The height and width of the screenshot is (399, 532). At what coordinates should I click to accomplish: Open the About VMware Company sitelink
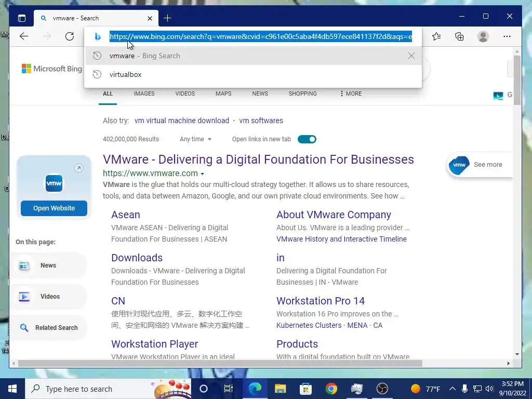pos(334,215)
